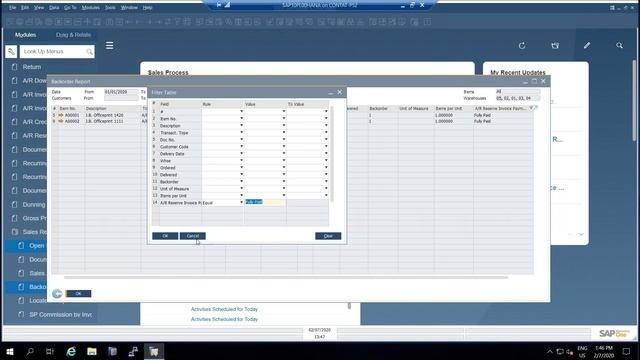This screenshot has width=640, height=360.
Task: Open Rule dropdown for Backorder row
Action: (x=241, y=182)
